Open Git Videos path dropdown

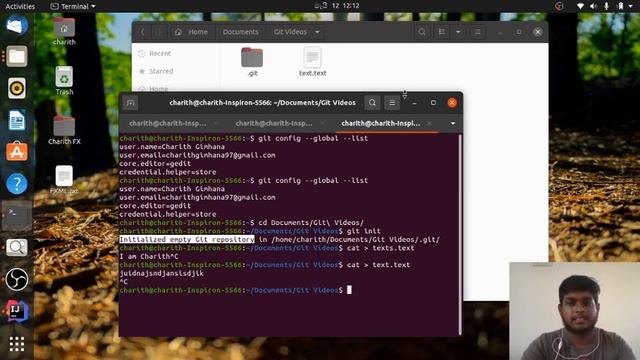(317, 32)
